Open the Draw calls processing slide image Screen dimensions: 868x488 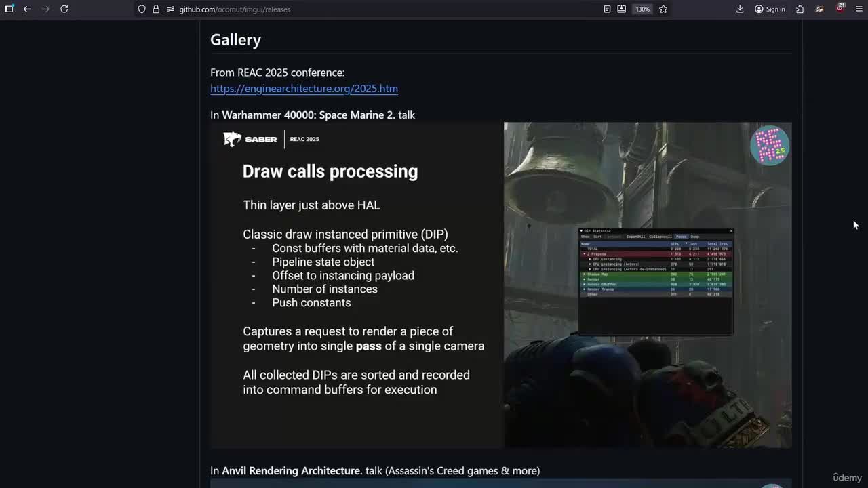[x=500, y=285]
